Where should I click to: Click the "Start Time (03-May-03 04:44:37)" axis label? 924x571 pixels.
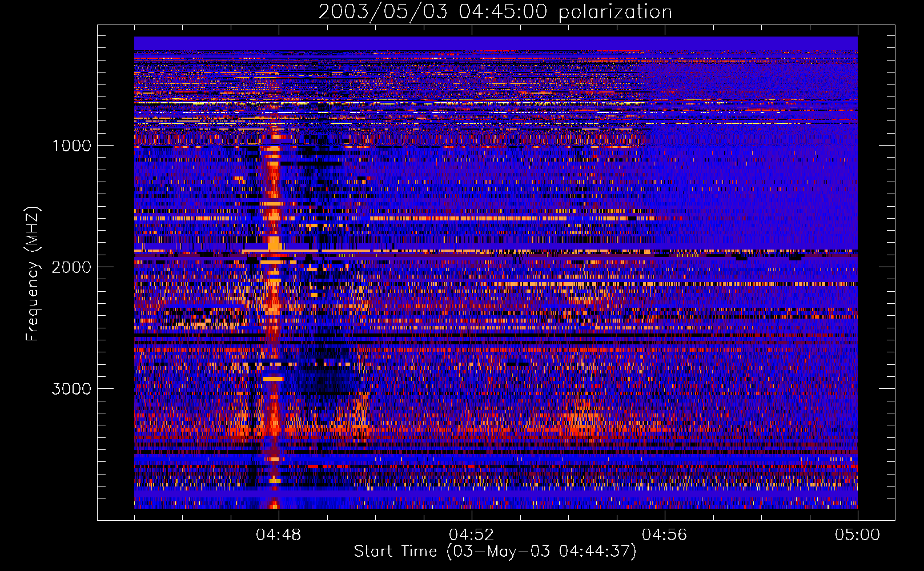tap(495, 552)
